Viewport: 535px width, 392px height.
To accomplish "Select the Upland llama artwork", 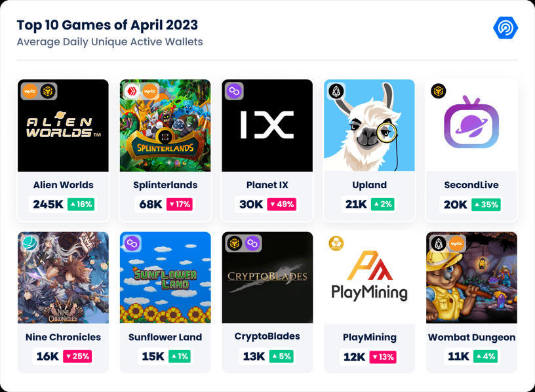I will 369,126.
